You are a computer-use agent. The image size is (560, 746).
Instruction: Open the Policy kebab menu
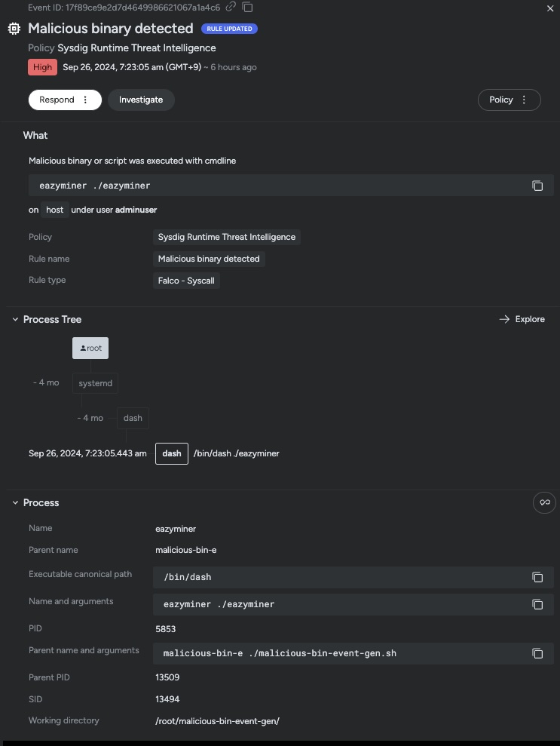click(x=524, y=100)
